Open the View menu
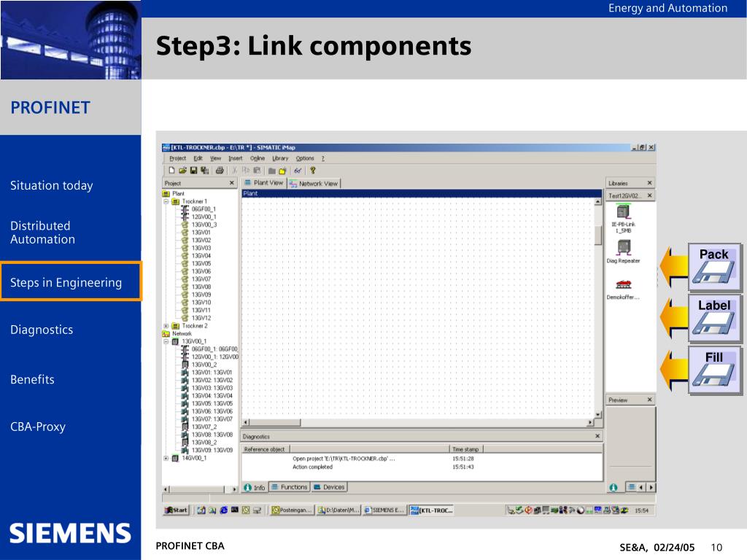 click(216, 158)
